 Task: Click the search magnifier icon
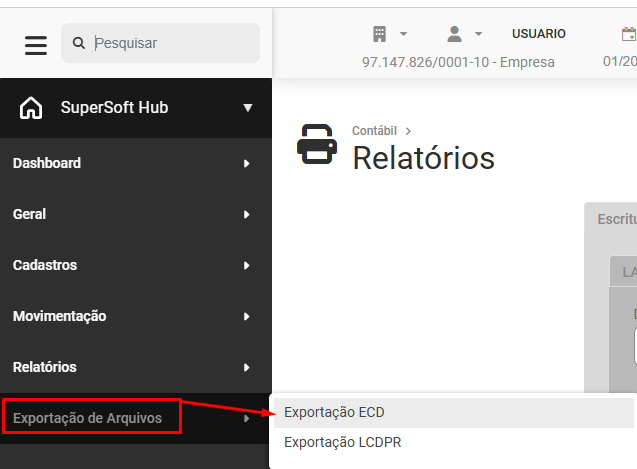78,43
